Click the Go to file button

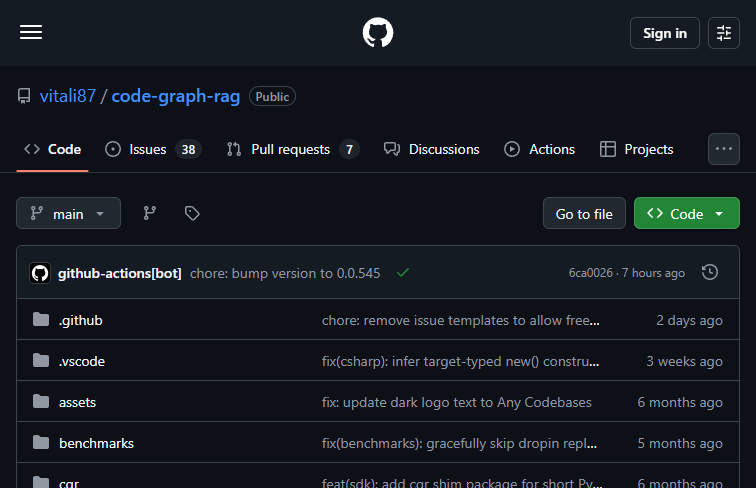point(584,213)
